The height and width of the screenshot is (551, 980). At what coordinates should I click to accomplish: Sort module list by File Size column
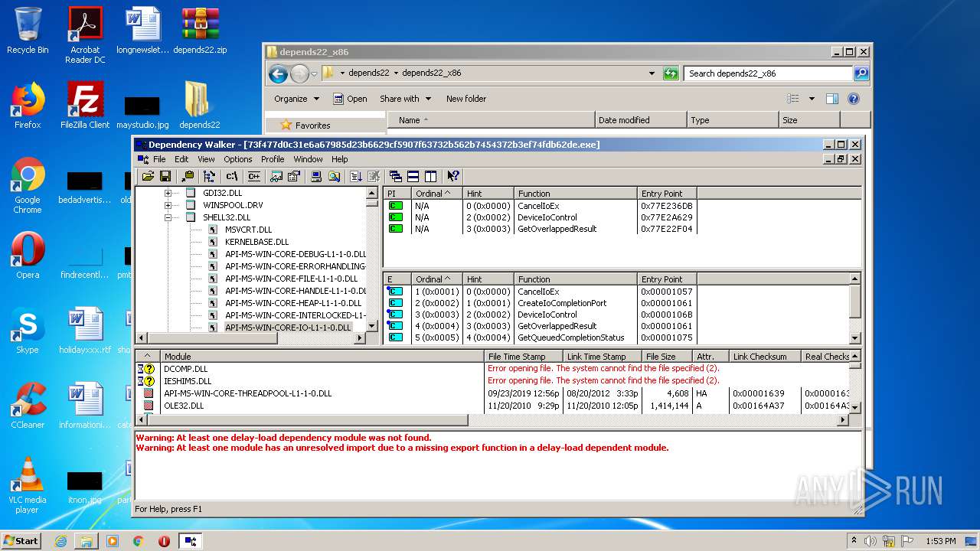(668, 357)
